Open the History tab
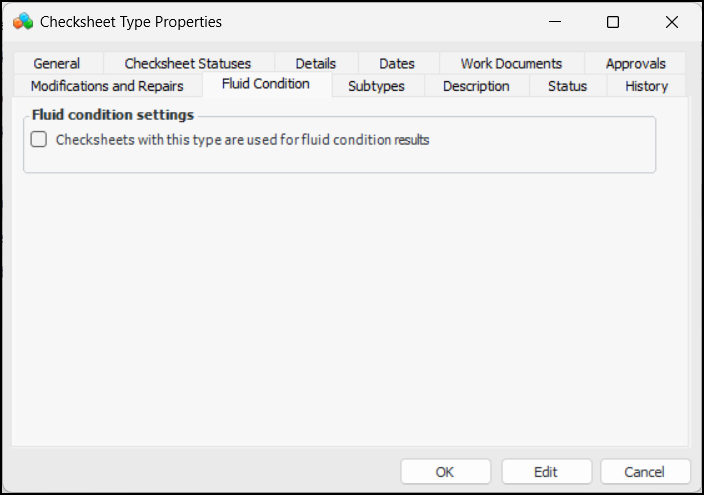The height and width of the screenshot is (495, 704). pos(646,86)
